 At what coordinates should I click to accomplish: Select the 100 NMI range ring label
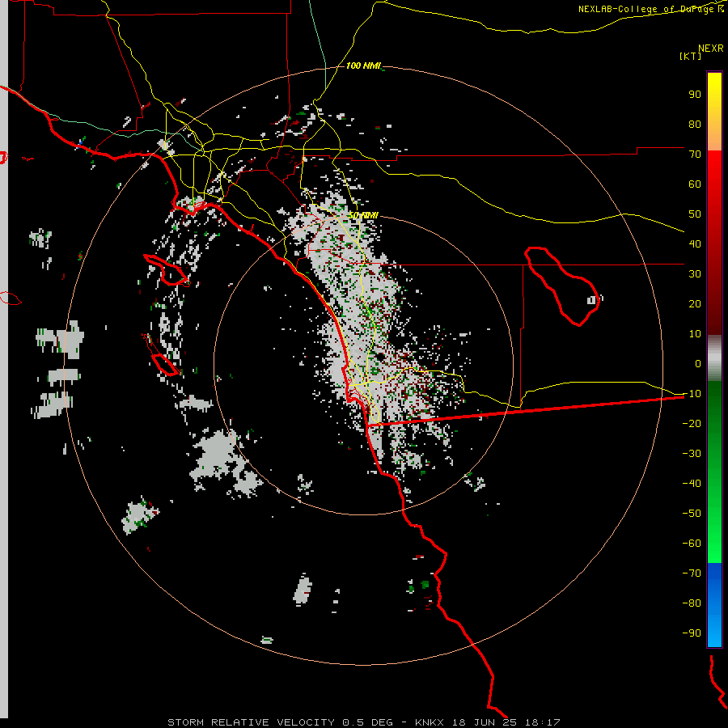pyautogui.click(x=363, y=66)
